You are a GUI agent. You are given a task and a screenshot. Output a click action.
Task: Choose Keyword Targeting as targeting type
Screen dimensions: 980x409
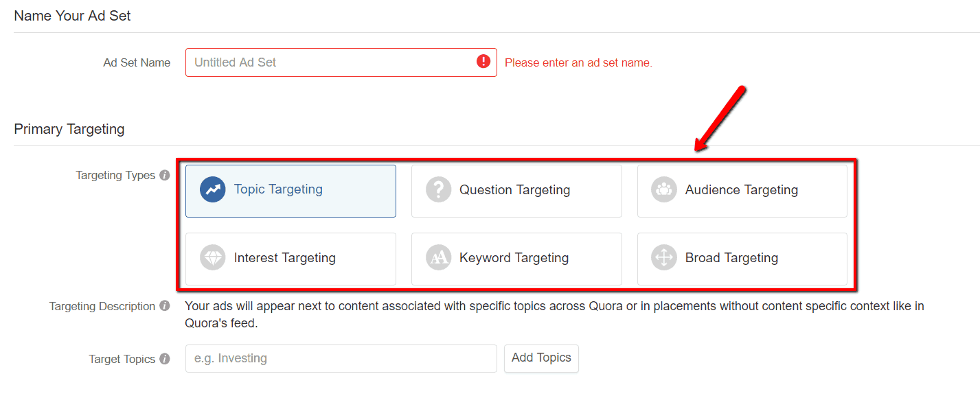[x=516, y=259]
